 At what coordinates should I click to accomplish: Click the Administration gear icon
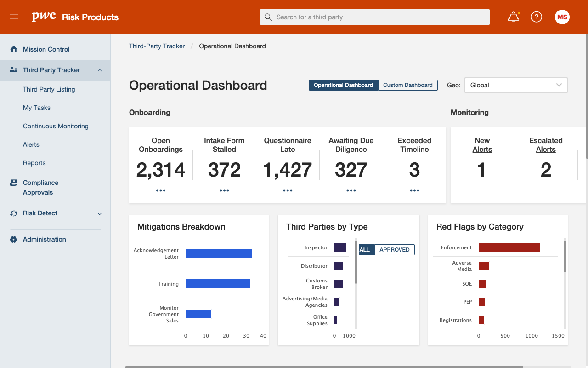coord(14,239)
